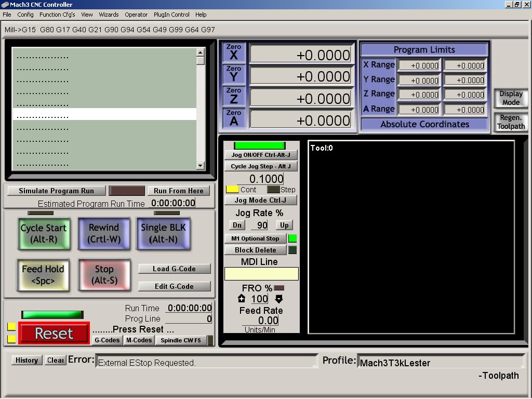
Task: Click the Load G-Code button
Action: pos(174,269)
